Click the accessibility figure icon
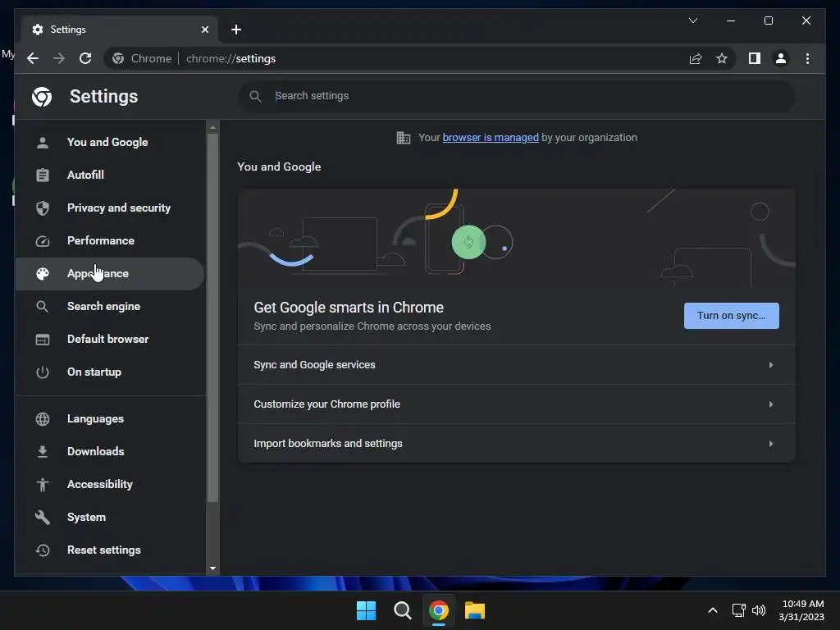840x630 pixels. (x=43, y=484)
